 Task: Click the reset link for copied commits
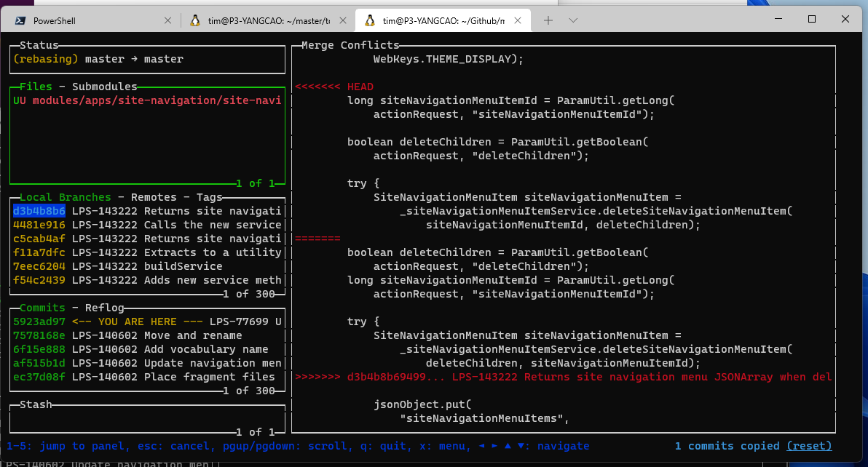click(x=809, y=446)
